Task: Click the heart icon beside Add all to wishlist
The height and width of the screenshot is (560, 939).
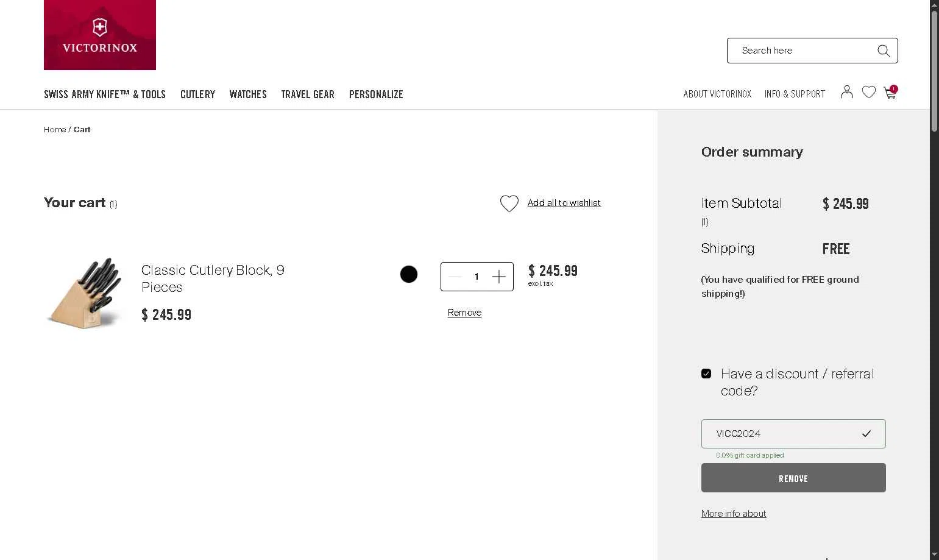Action: [x=509, y=203]
